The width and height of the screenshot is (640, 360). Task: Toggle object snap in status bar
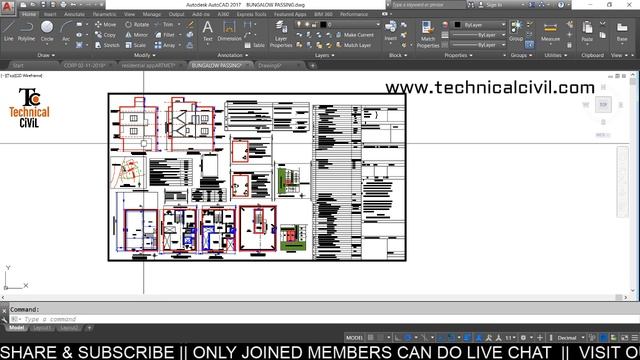(x=451, y=338)
